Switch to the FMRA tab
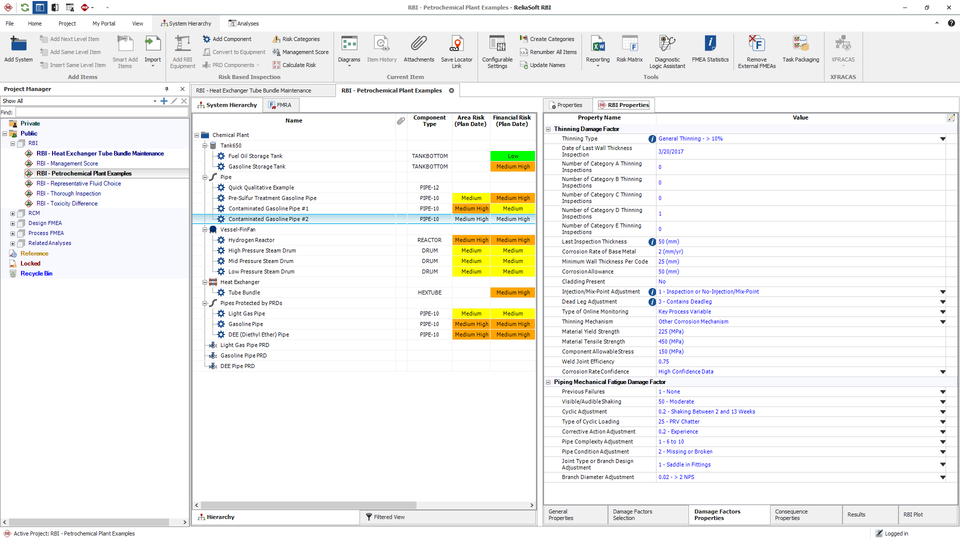 click(280, 105)
